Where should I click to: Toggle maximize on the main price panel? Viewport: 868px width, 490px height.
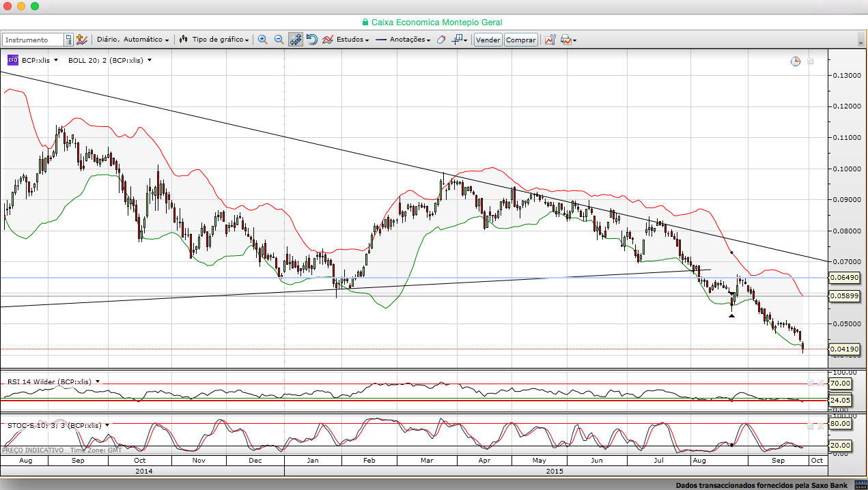click(811, 61)
